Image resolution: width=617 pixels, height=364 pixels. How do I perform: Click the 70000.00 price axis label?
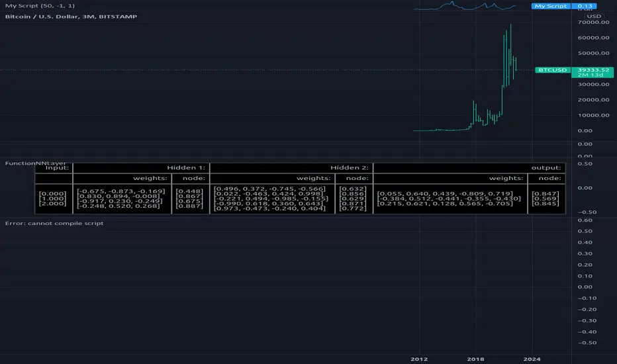coord(593,22)
